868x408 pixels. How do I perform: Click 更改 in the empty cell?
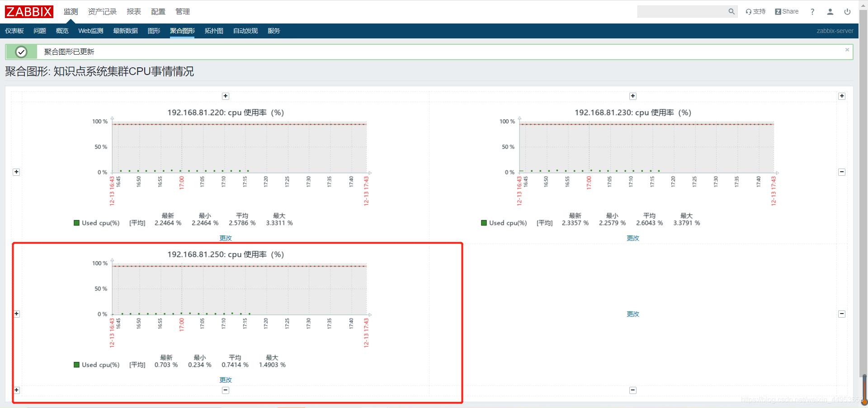[633, 314]
